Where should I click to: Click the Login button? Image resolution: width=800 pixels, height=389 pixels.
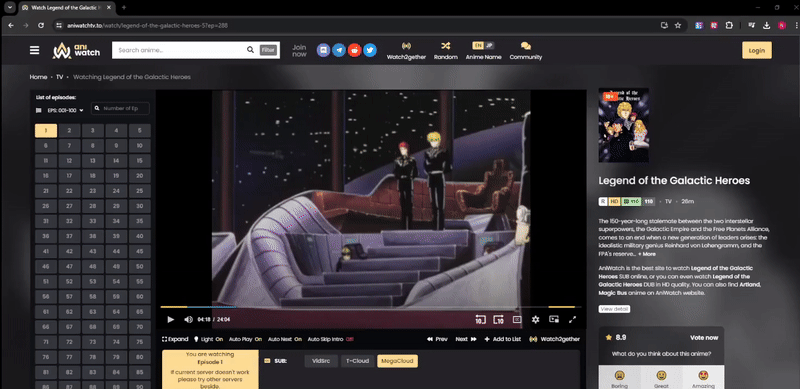tap(757, 51)
